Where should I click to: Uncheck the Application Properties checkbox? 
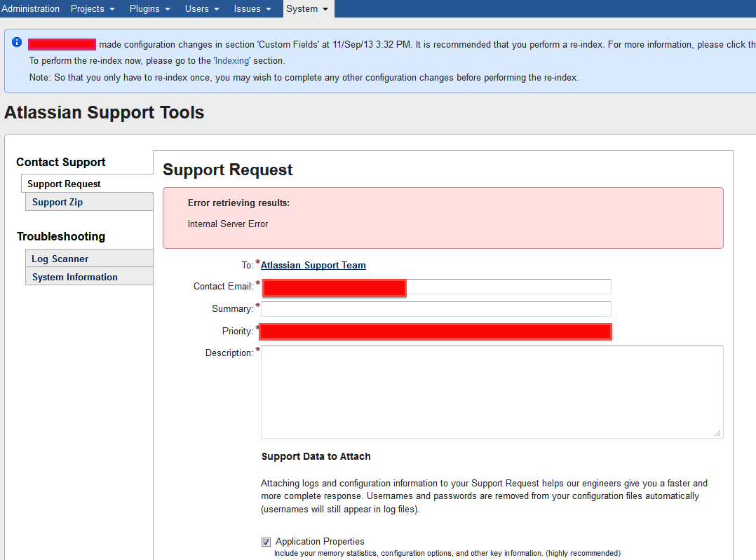pyautogui.click(x=266, y=542)
